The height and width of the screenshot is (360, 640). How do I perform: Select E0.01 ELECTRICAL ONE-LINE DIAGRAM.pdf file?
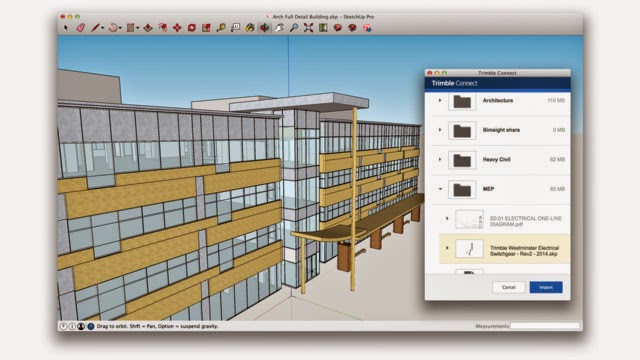pos(504,219)
